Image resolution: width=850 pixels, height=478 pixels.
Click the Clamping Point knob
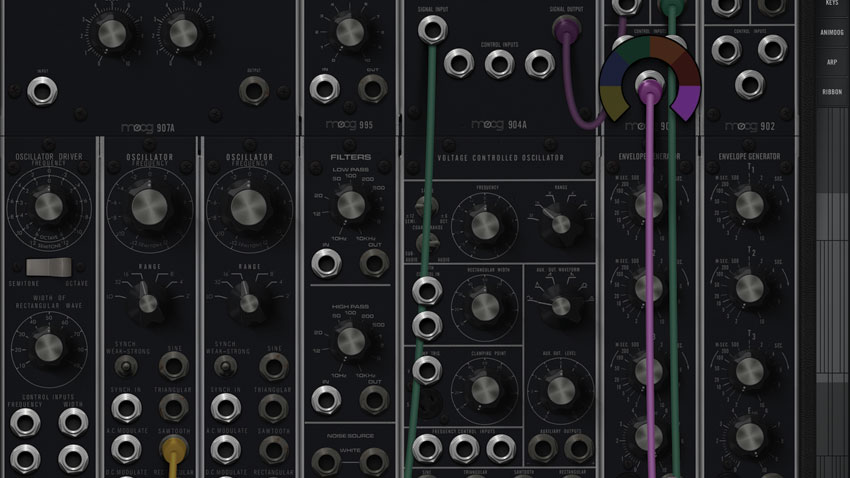click(485, 390)
